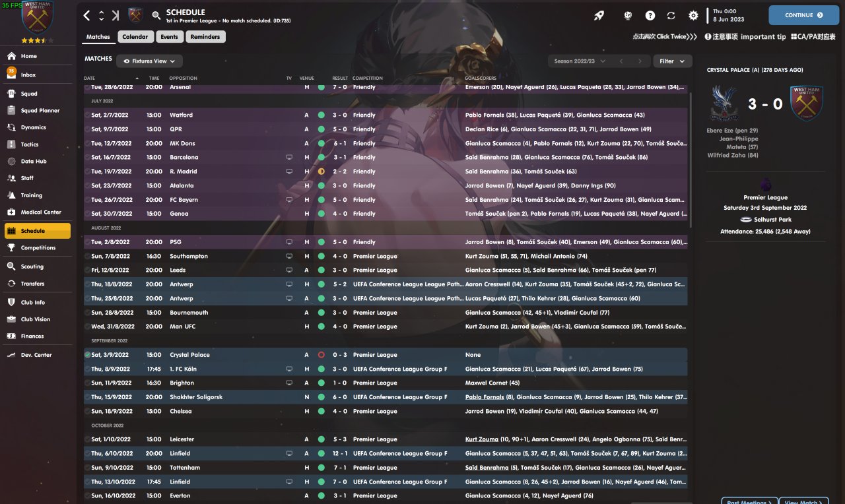Click the TV icon on the Barcelona row
This screenshot has height=504, width=845.
pyautogui.click(x=288, y=158)
